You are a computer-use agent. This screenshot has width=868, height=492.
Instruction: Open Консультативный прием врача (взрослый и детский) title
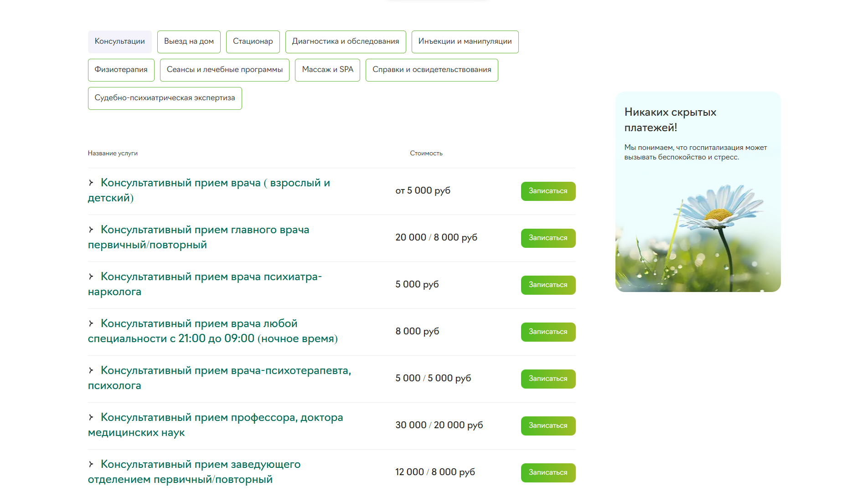209,190
